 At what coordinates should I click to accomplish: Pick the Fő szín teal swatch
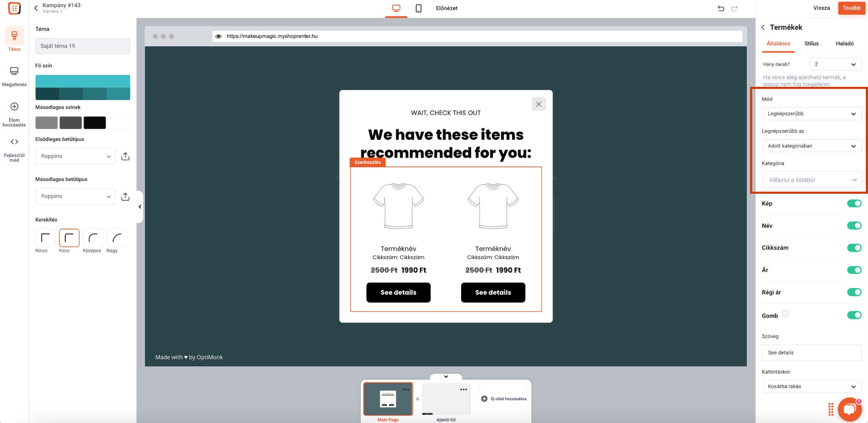(83, 81)
